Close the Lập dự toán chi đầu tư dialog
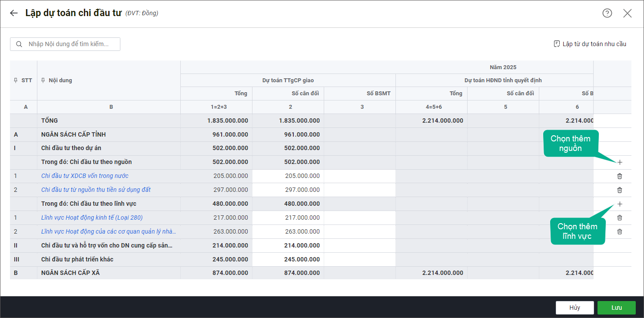This screenshot has height=318, width=644. pos(627,13)
